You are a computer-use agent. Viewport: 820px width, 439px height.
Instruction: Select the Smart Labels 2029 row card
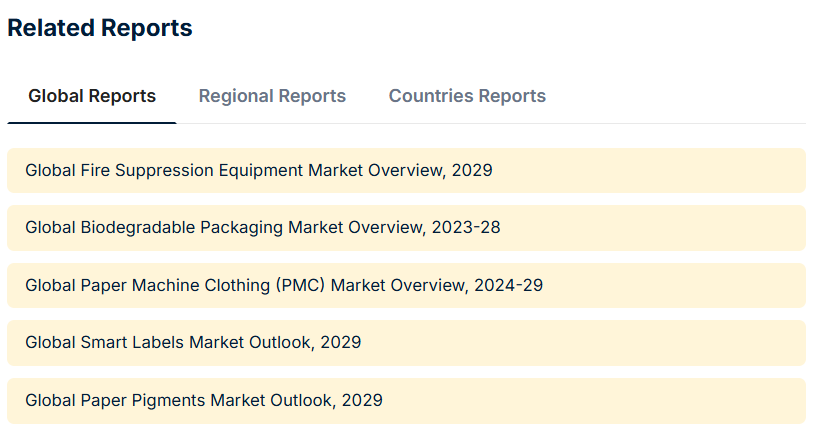(x=406, y=343)
